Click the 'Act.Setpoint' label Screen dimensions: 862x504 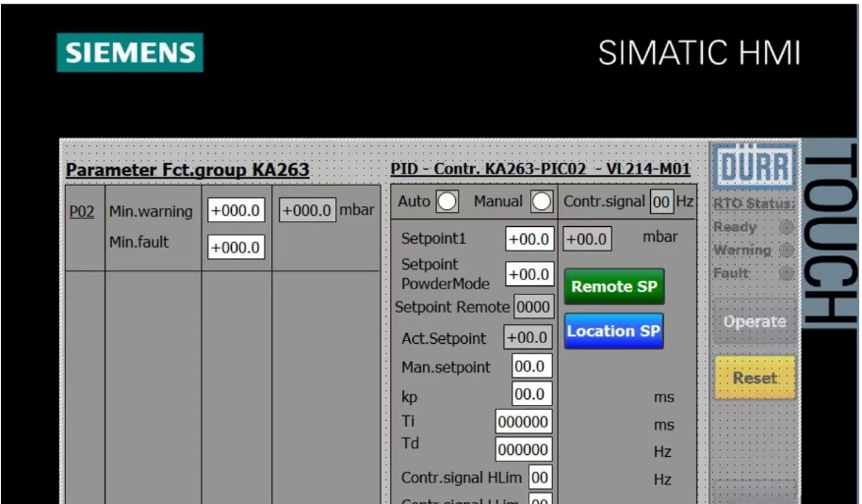click(444, 338)
